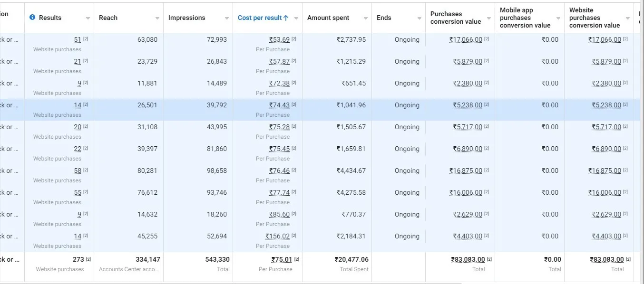Open the ₹74.43 cost per purchase value

click(x=279, y=105)
